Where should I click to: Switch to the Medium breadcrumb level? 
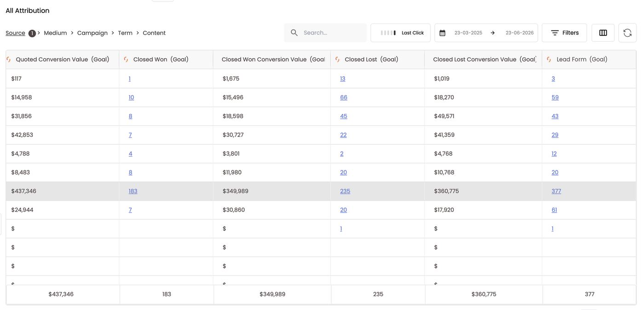55,33
